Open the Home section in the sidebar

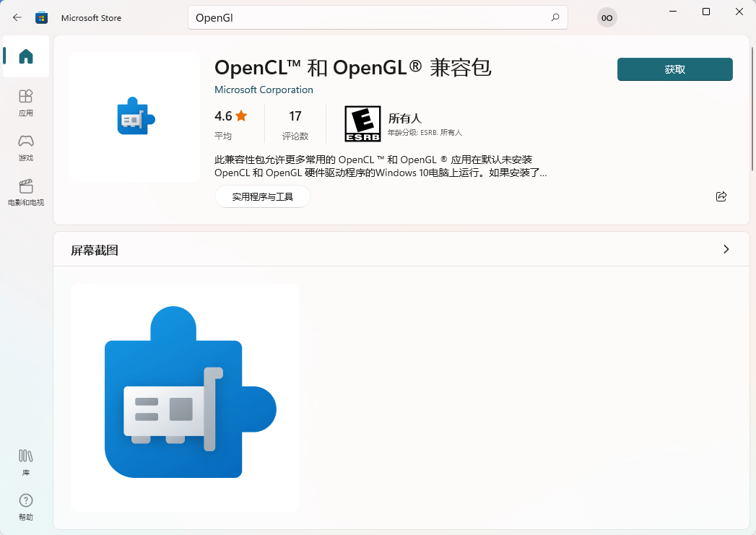click(x=25, y=57)
